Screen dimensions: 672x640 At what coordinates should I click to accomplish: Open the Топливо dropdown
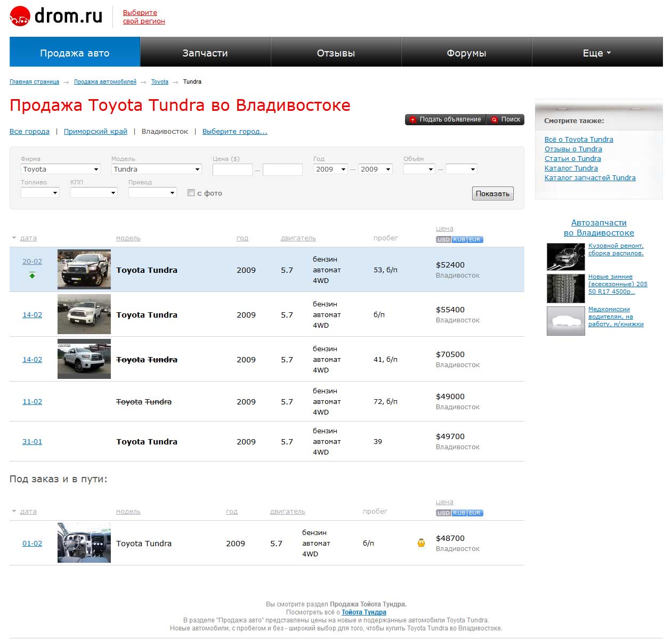(x=40, y=193)
